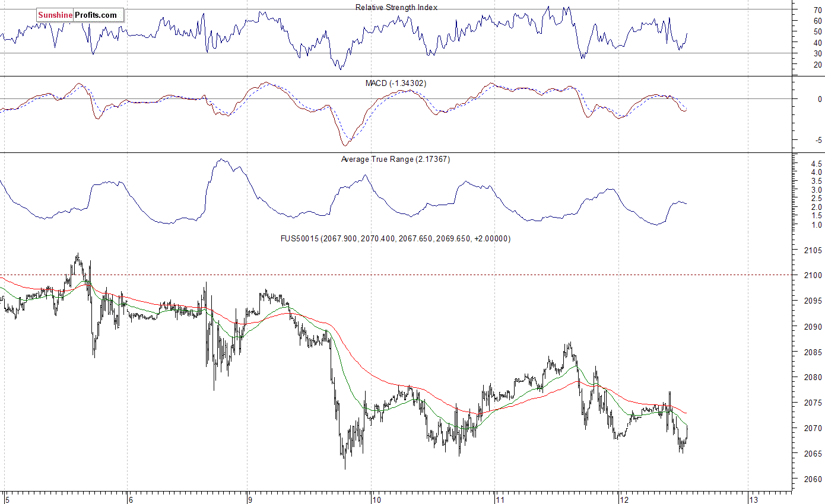Click the date label 10 on time axis
825x504 pixels.
point(376,499)
